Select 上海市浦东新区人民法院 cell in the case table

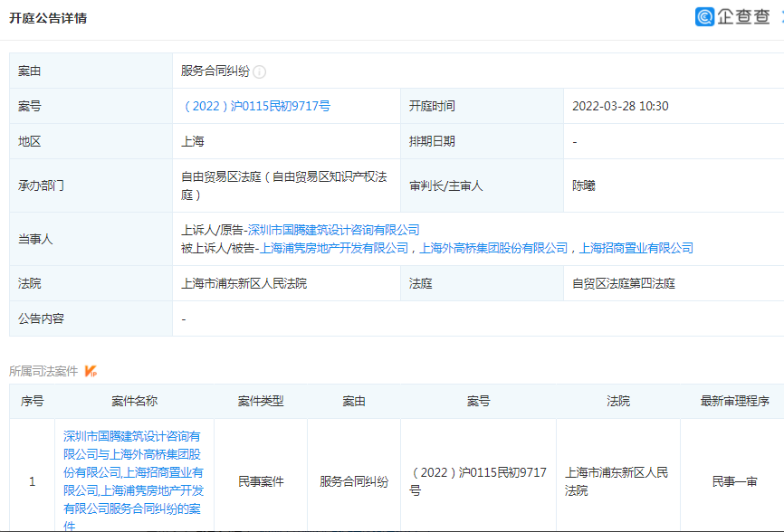(x=617, y=481)
